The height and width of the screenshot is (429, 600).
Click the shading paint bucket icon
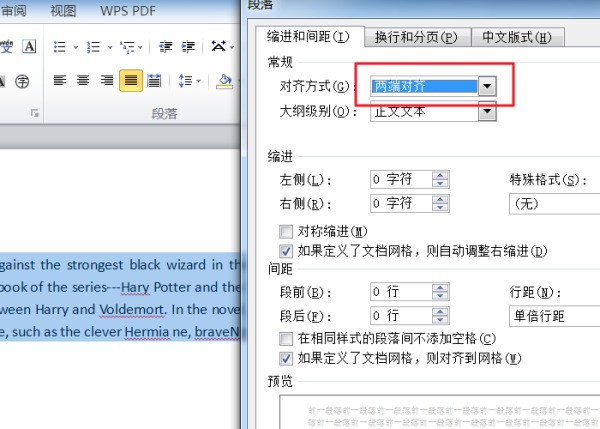225,81
